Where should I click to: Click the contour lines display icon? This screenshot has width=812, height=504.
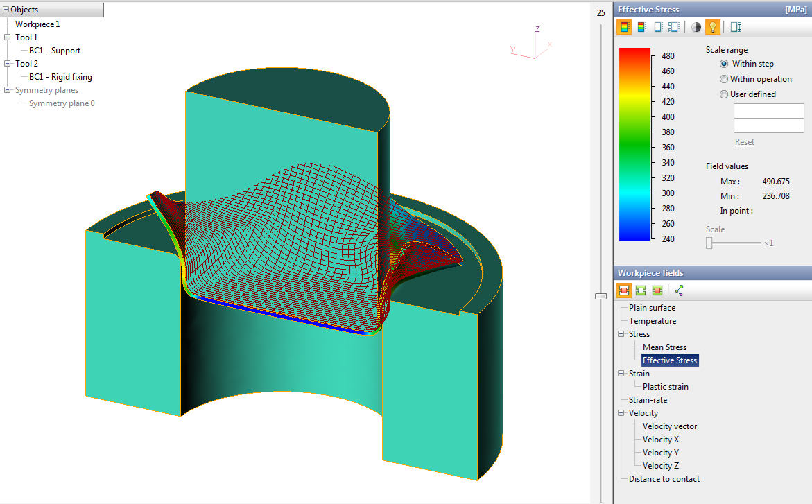pyautogui.click(x=658, y=27)
